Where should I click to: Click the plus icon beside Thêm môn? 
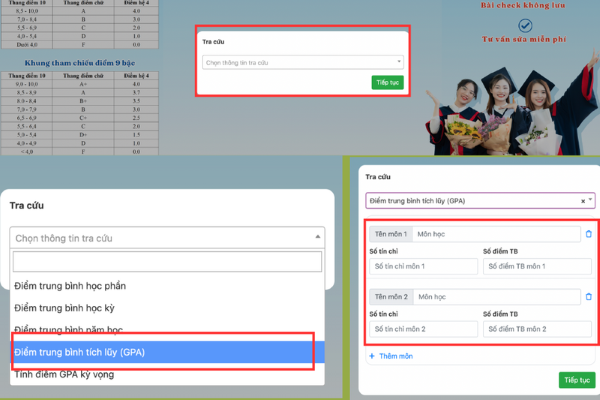pos(373,356)
